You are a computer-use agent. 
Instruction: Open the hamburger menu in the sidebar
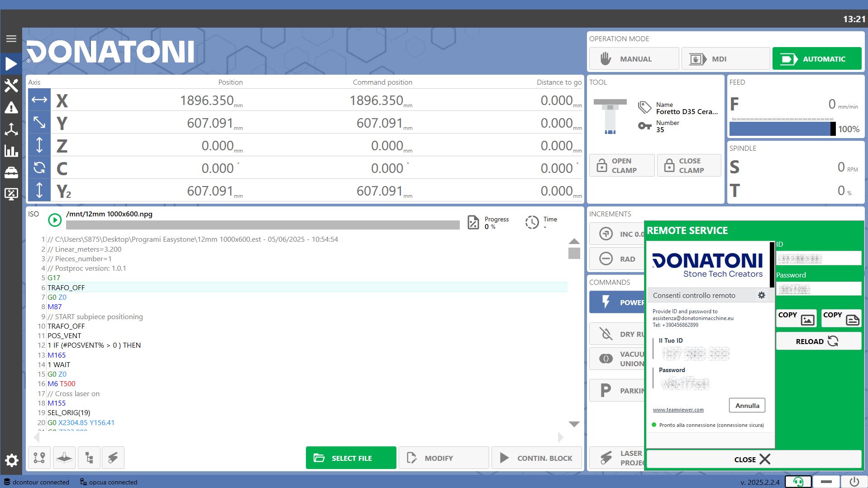point(11,39)
